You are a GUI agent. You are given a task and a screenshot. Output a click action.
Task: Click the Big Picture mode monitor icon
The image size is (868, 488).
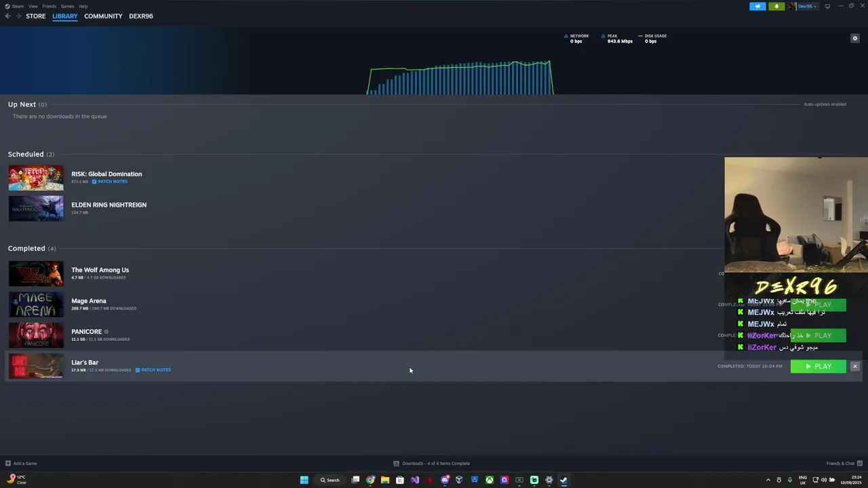tap(827, 6)
